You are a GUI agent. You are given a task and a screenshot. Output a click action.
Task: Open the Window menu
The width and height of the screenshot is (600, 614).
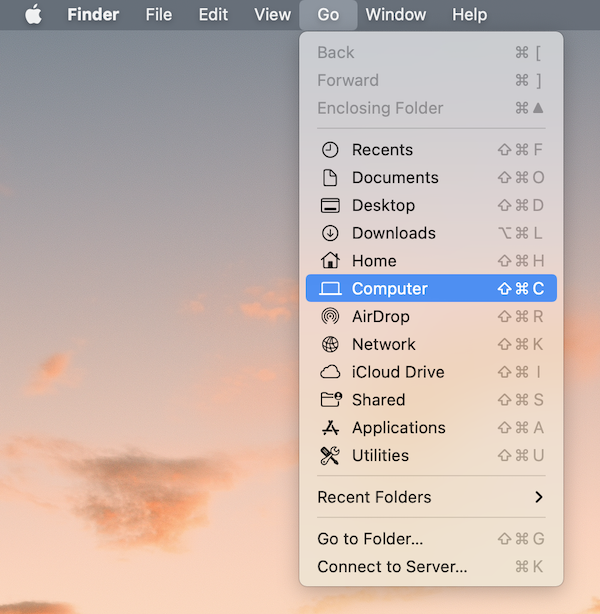point(395,15)
